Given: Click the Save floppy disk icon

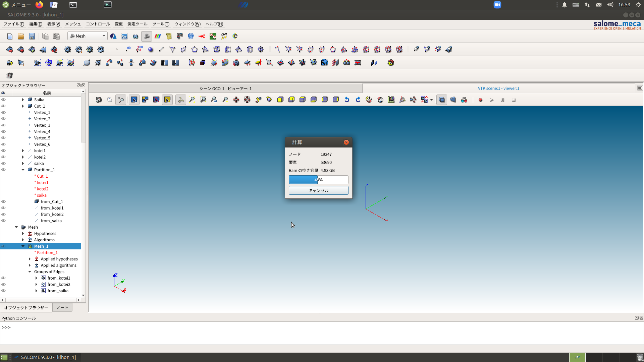Looking at the screenshot, I should point(32,36).
